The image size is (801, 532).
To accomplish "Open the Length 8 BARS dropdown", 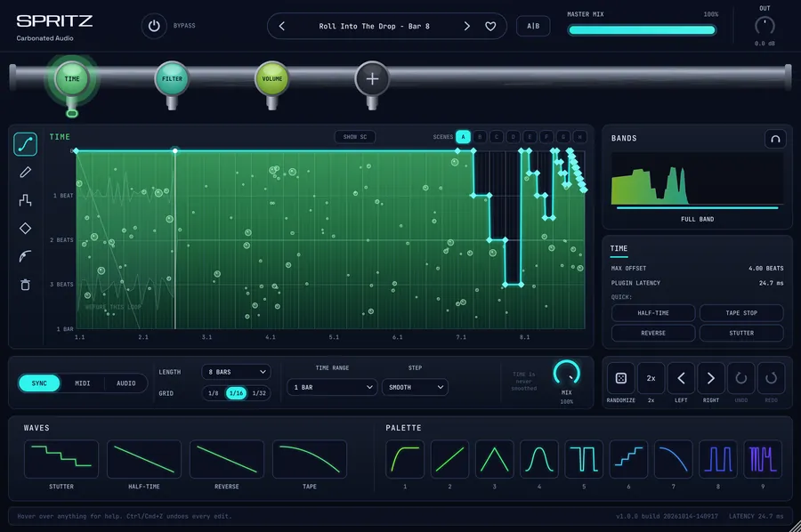I will pyautogui.click(x=237, y=372).
